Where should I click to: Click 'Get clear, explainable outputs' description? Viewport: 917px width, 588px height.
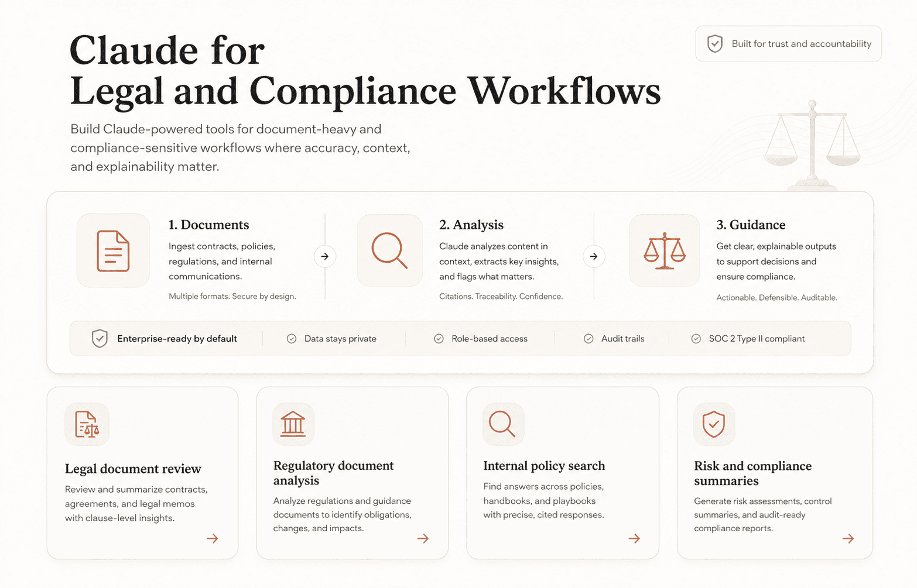click(x=776, y=262)
